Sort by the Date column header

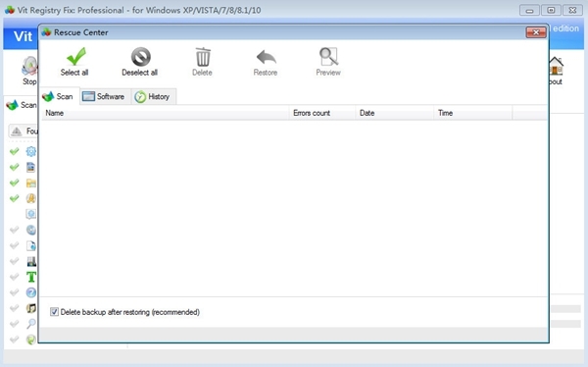point(395,113)
